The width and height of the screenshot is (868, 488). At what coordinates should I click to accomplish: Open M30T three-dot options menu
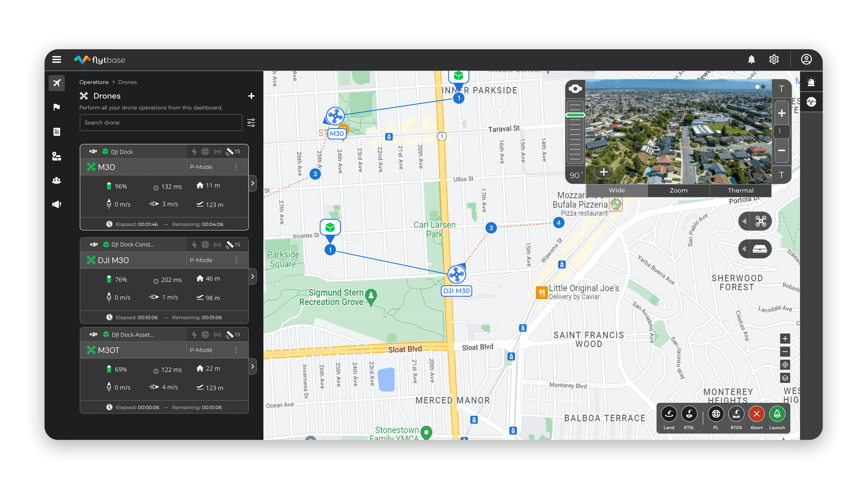(236, 350)
